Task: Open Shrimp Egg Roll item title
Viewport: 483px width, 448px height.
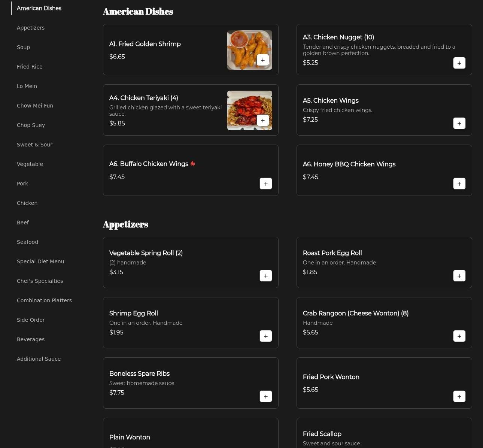Action: [134, 313]
